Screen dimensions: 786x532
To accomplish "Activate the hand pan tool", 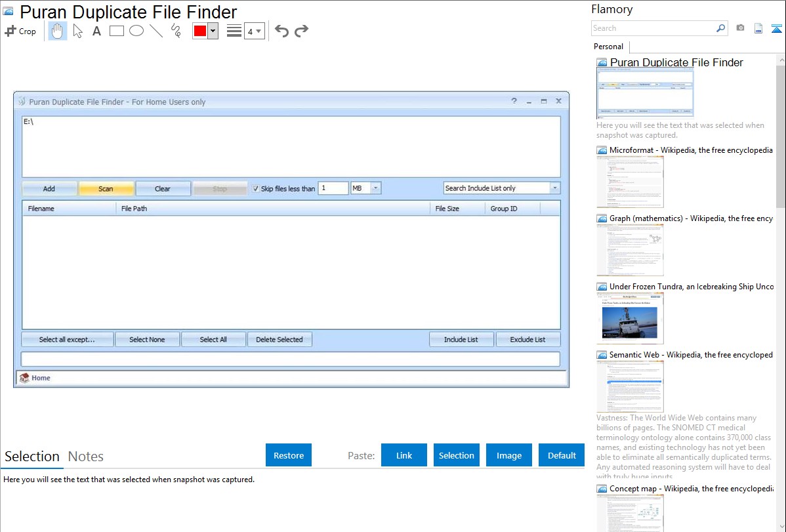I will pos(57,31).
